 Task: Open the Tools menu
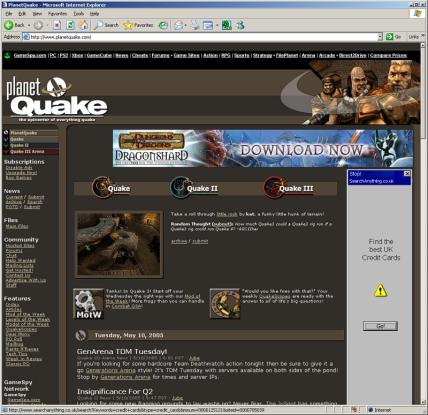click(x=79, y=14)
